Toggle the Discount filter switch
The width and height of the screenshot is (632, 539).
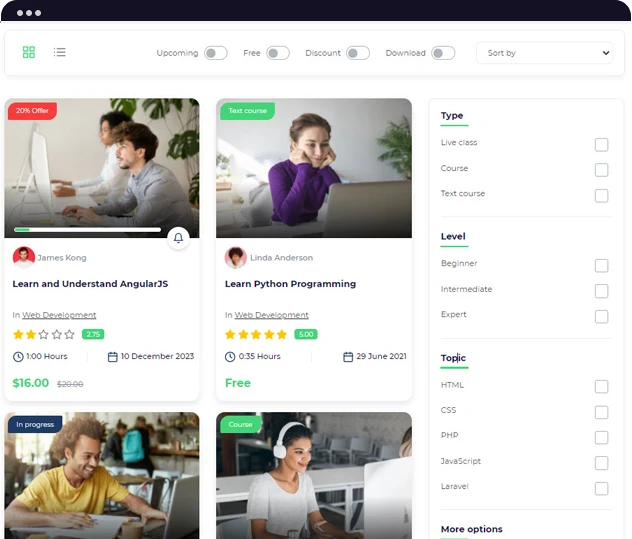coord(357,53)
